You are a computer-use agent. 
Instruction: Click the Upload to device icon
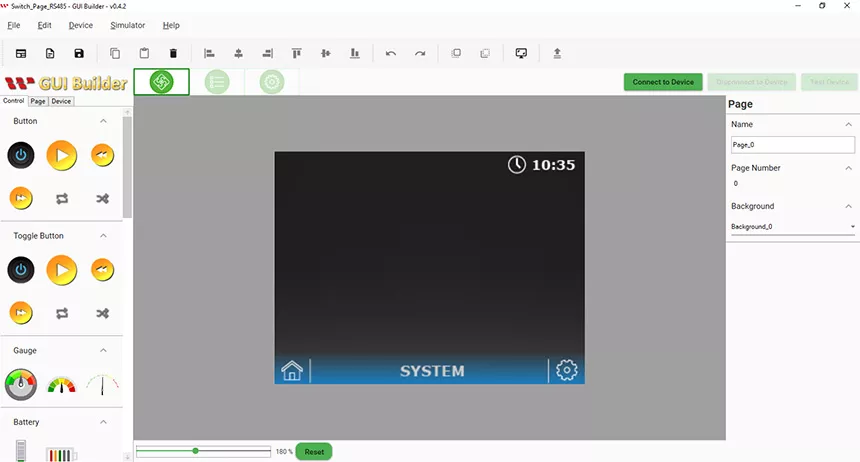(557, 53)
